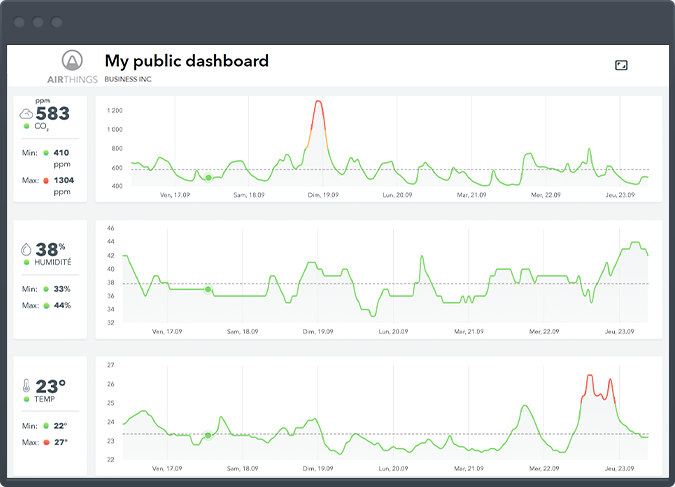This screenshot has width=675, height=487.
Task: Click the "22°" min temperature value
Action: (x=60, y=426)
